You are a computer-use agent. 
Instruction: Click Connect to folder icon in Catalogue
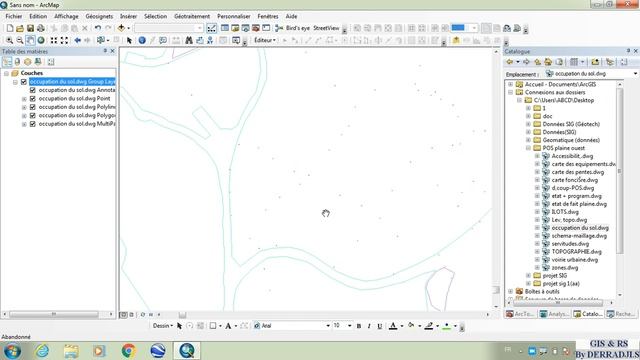point(595,62)
